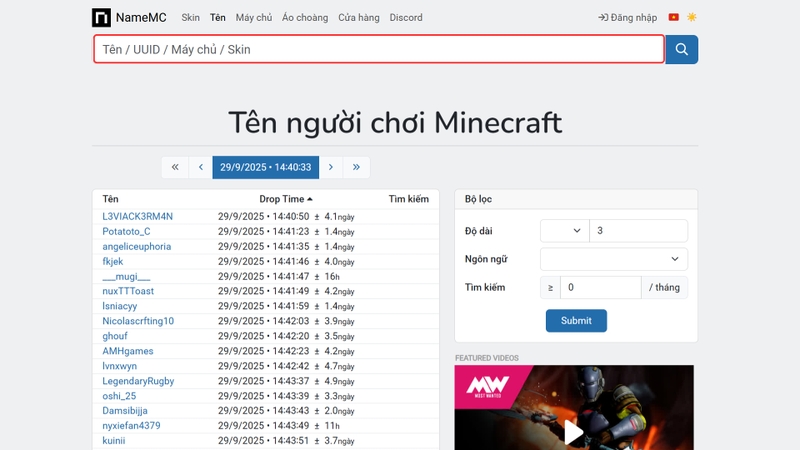The width and height of the screenshot is (800, 450).
Task: Open player Damsibijja
Action: tap(125, 411)
